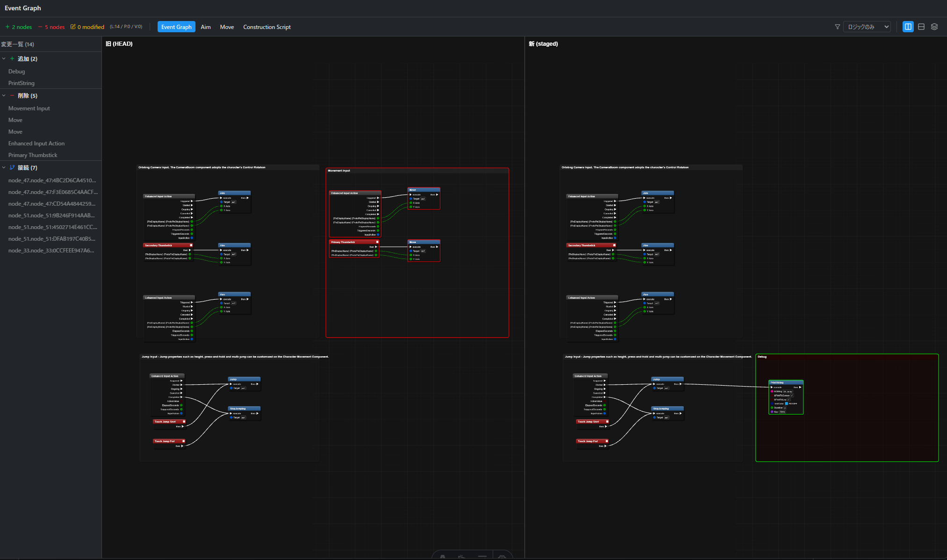Click the filter funnel icon
The width and height of the screenshot is (947, 560).
(837, 27)
